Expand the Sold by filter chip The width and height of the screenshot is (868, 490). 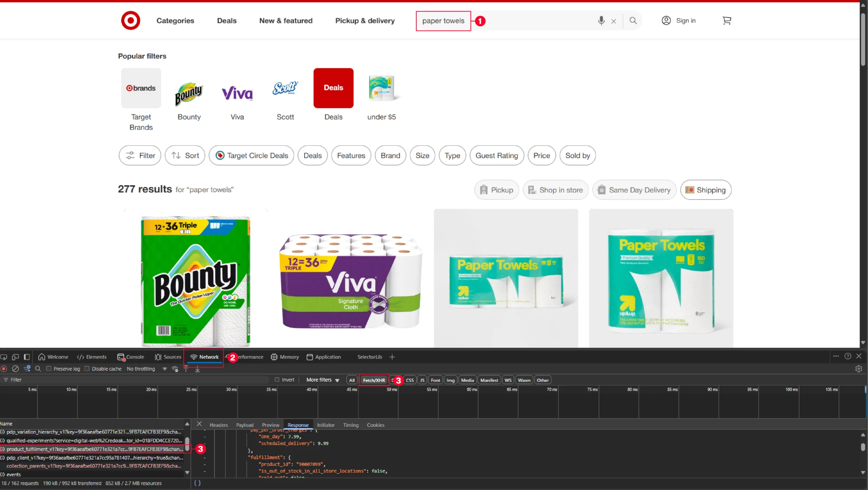click(x=577, y=155)
